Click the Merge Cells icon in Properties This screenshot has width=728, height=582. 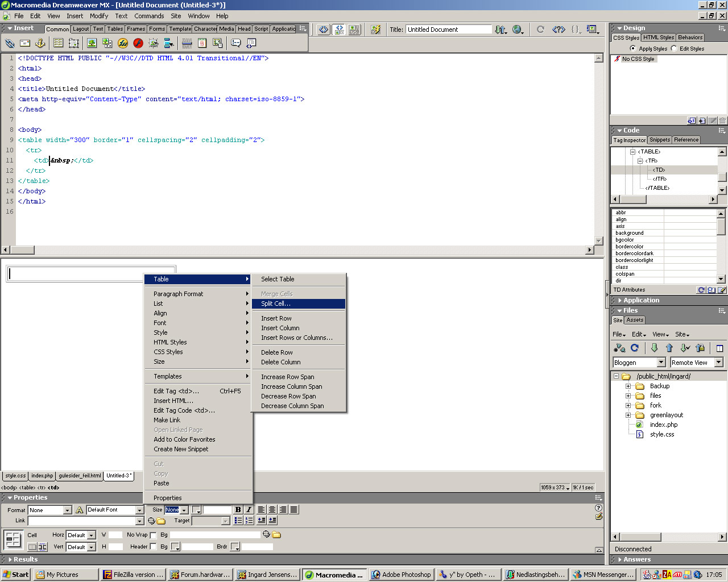pyautogui.click(x=32, y=547)
